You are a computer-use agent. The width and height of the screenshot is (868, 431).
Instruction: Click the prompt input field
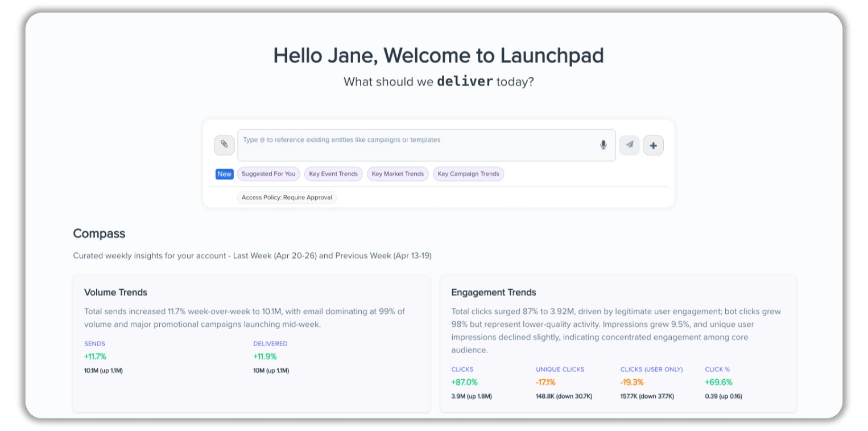tap(427, 145)
